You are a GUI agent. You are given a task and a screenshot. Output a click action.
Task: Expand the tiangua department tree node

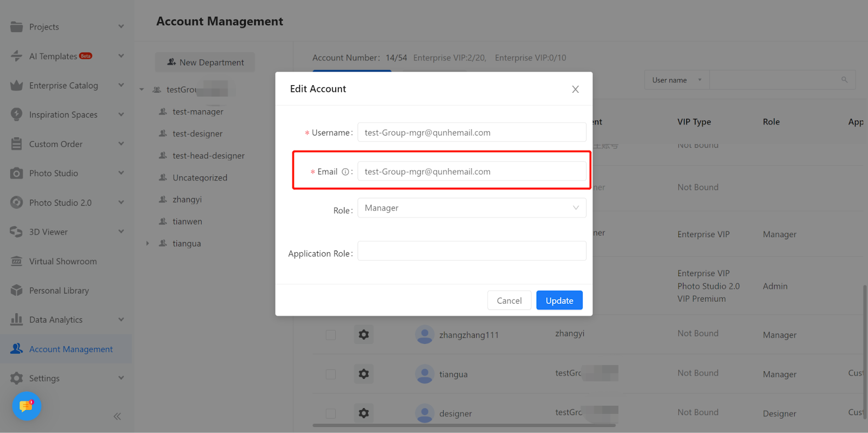pos(148,244)
